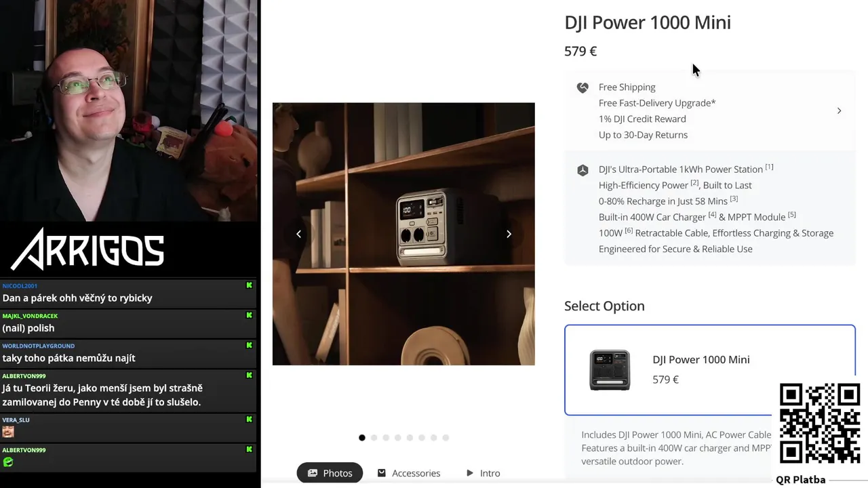Click the product highlights hexagon icon
The height and width of the screenshot is (488, 868).
(583, 170)
